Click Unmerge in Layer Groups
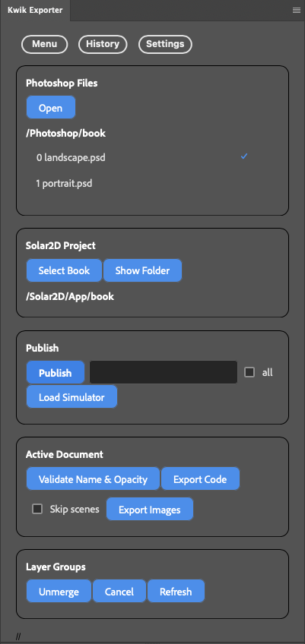This screenshot has height=644, width=305. click(59, 592)
